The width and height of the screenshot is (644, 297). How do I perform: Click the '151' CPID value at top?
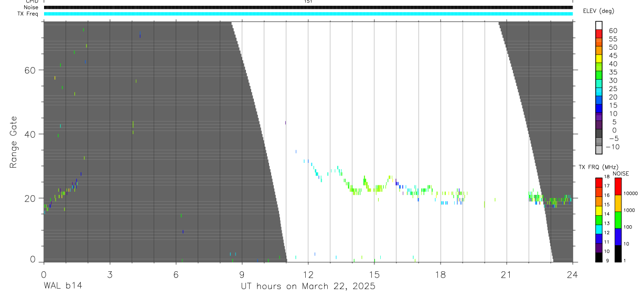[x=308, y=2]
